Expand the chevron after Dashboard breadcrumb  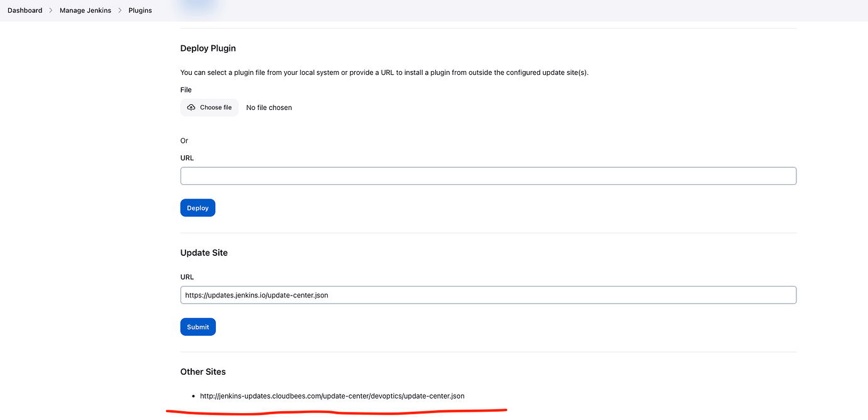pos(51,11)
